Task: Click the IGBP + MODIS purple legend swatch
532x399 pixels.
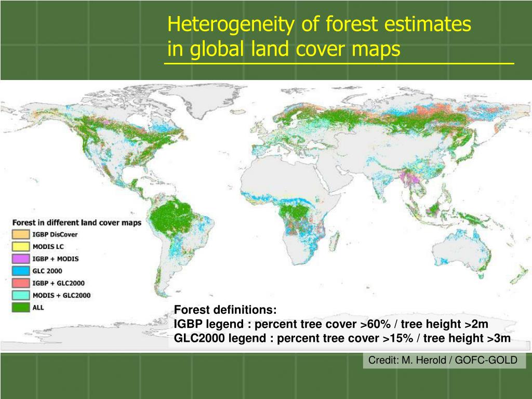Action: tap(21, 259)
